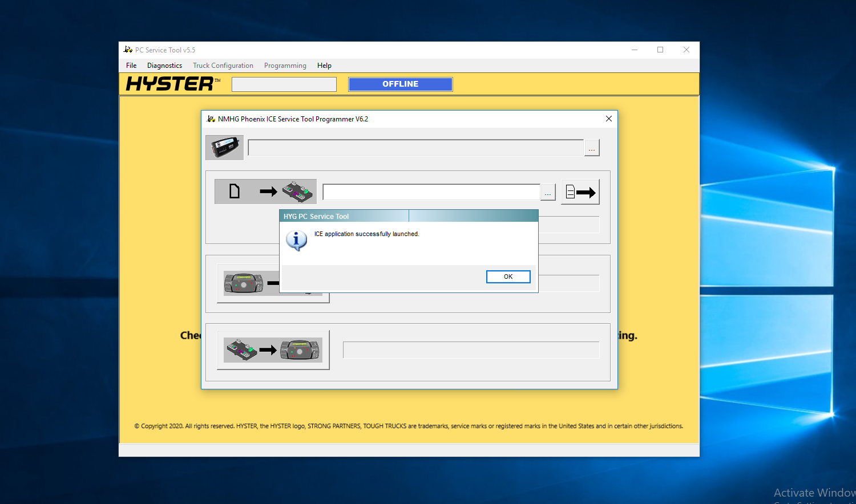Open the Diagnostics menu
This screenshot has width=856, height=504.
pos(164,65)
